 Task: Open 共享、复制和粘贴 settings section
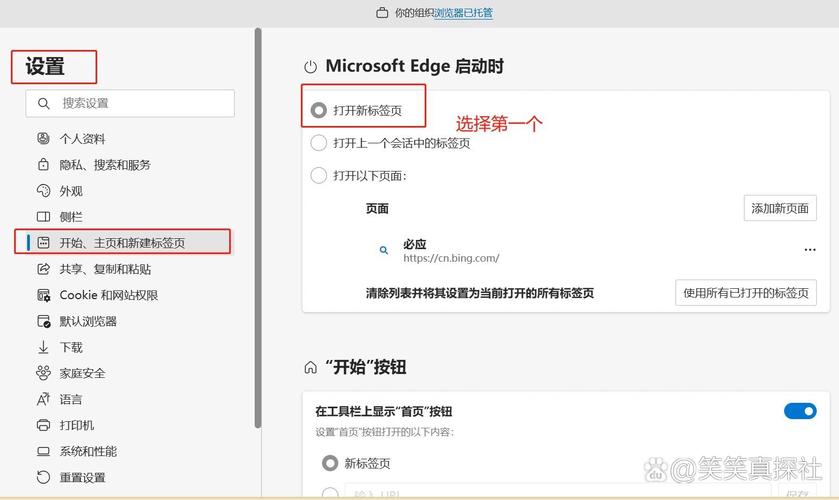click(x=105, y=269)
